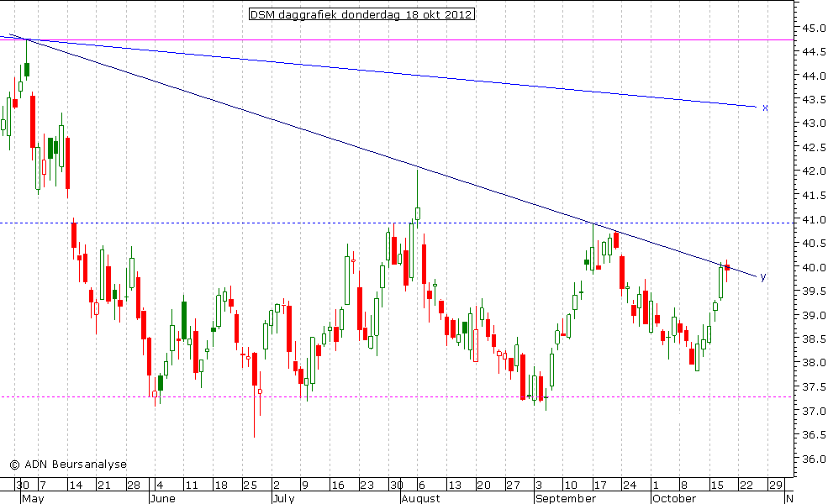Pick the 42.5 price axis label
The width and height of the screenshot is (828, 504).
click(x=814, y=147)
